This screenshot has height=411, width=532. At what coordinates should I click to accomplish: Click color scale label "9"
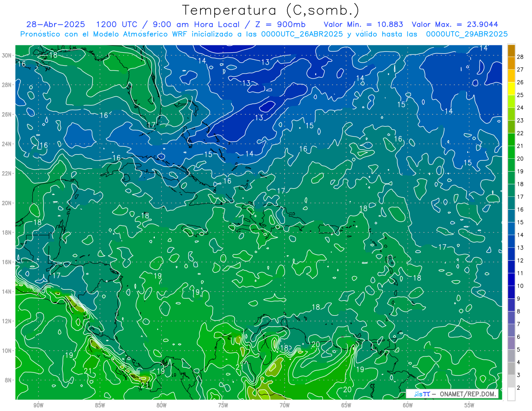(519, 299)
